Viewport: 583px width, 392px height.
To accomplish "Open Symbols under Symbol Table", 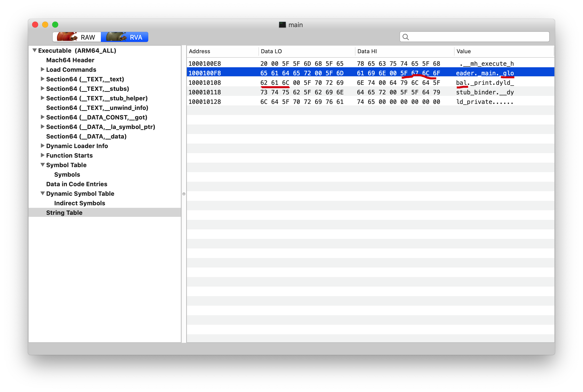I will point(67,174).
